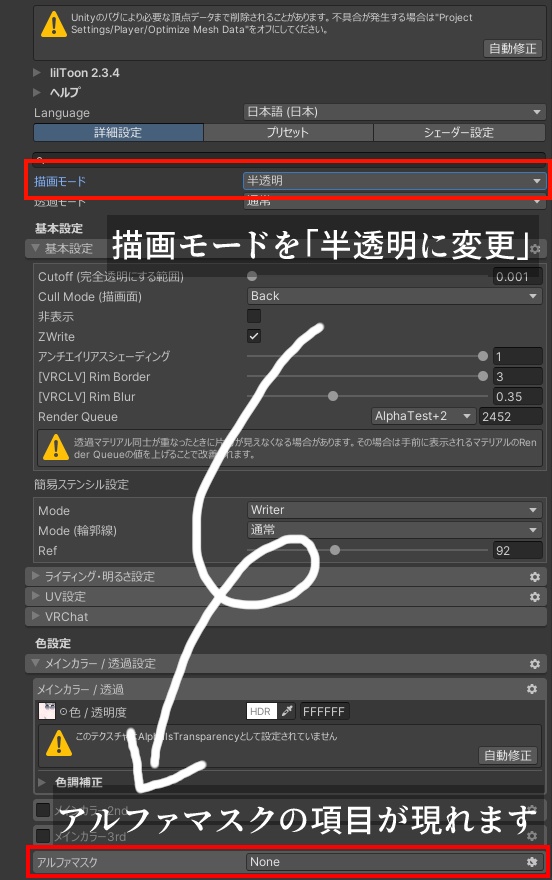The width and height of the screenshot is (552, 880).
Task: Open the gear menu of 基本設定 section
Action: (535, 249)
